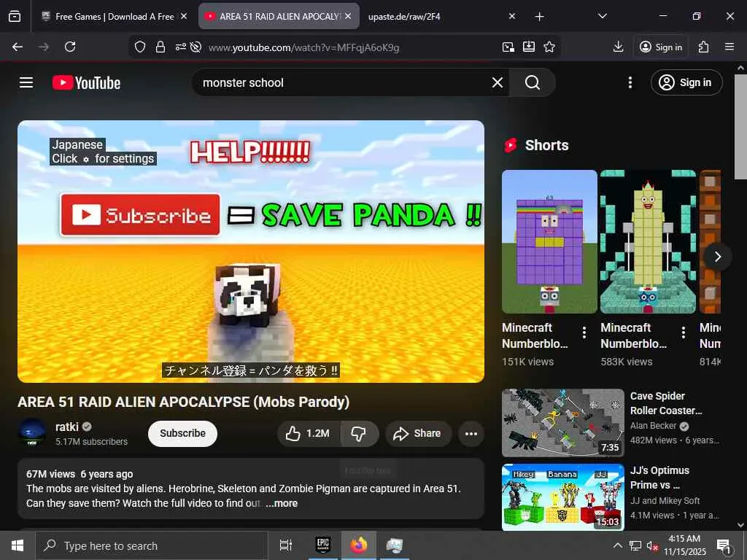Open the Windows Start menu
The image size is (747, 560).
click(x=18, y=545)
